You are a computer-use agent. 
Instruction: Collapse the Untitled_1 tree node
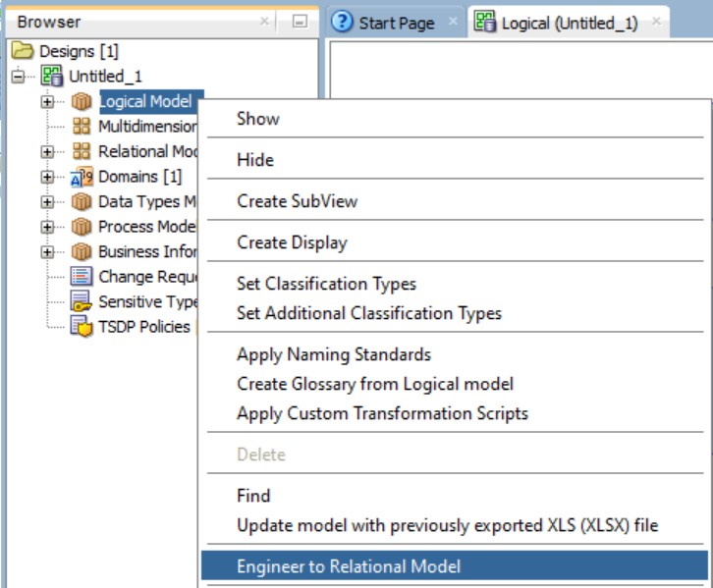point(18,76)
